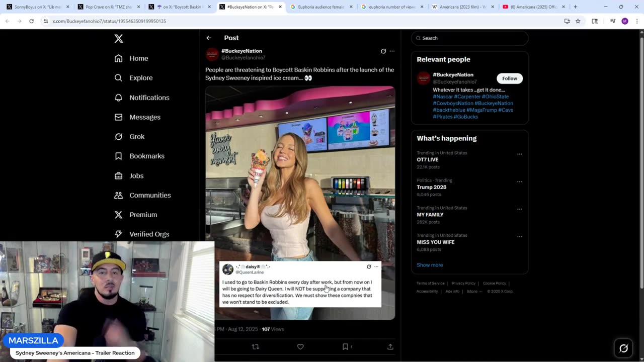644x362 pixels.
Task: Click the @Buckeyefanohio7 handle on the post
Action: tap(243, 58)
